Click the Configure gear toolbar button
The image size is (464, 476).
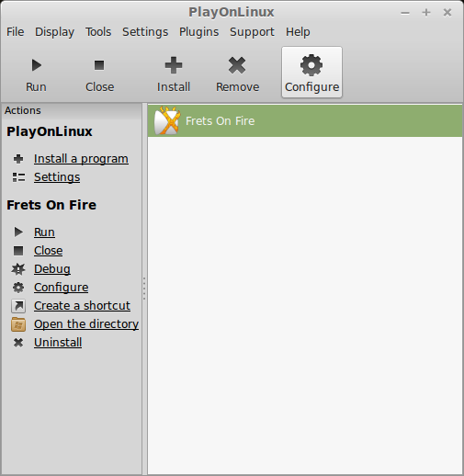coord(311,73)
